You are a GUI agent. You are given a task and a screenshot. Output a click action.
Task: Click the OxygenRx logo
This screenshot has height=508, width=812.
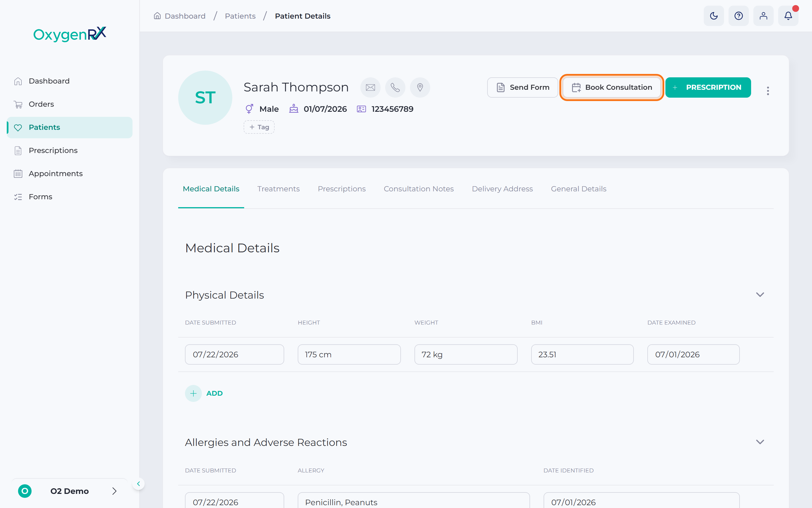[x=70, y=34]
